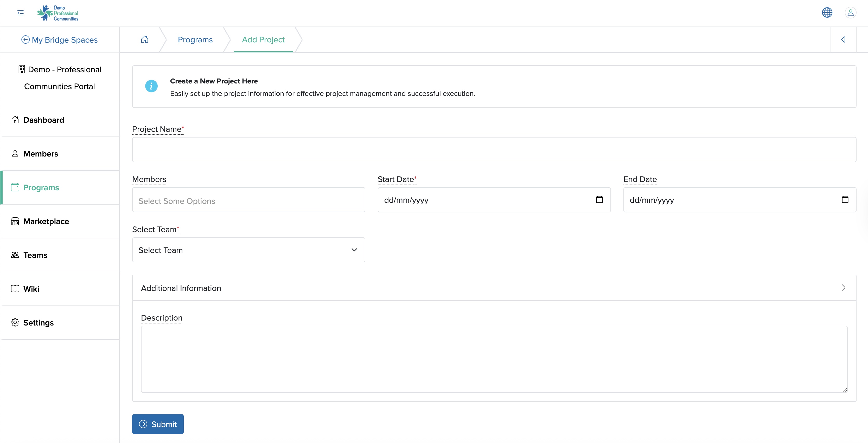Click 'Create a New Project Here' heading
The width and height of the screenshot is (868, 443).
214,81
